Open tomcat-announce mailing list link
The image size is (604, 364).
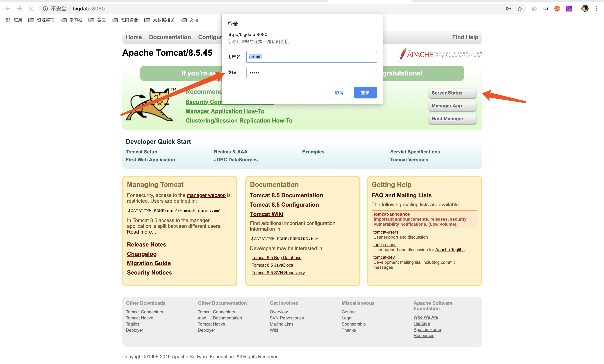(391, 214)
